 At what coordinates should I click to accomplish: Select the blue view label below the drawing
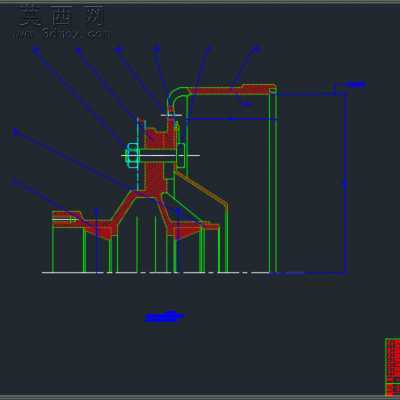[164, 317]
